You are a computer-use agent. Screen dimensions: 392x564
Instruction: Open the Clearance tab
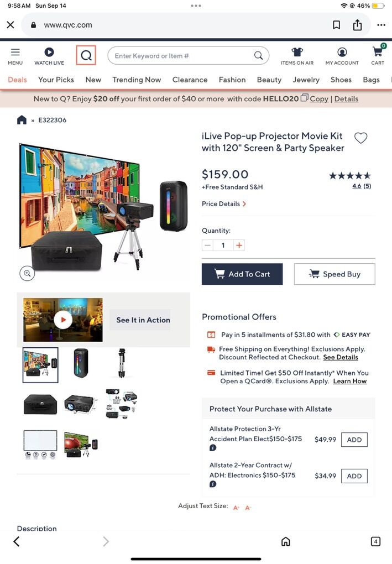click(x=190, y=80)
